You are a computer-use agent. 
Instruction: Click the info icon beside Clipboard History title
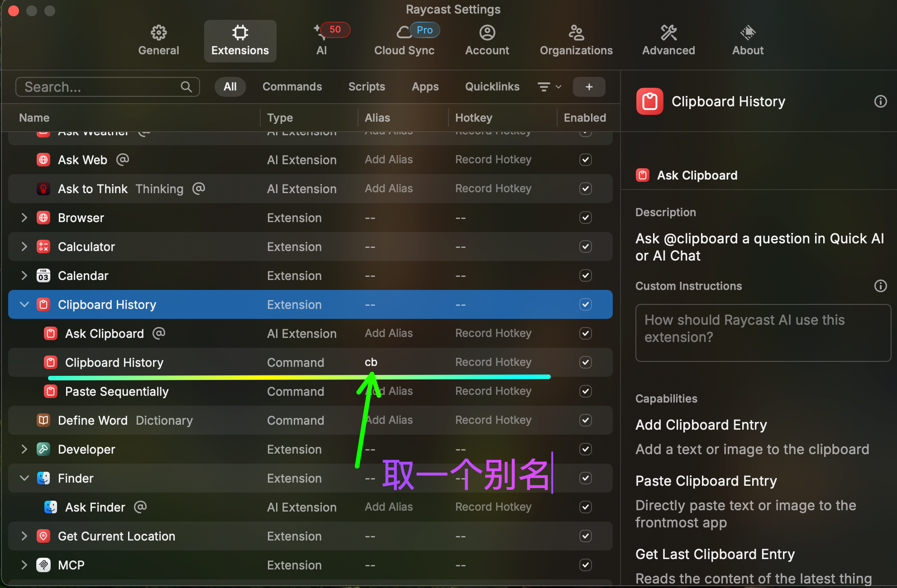pos(880,101)
